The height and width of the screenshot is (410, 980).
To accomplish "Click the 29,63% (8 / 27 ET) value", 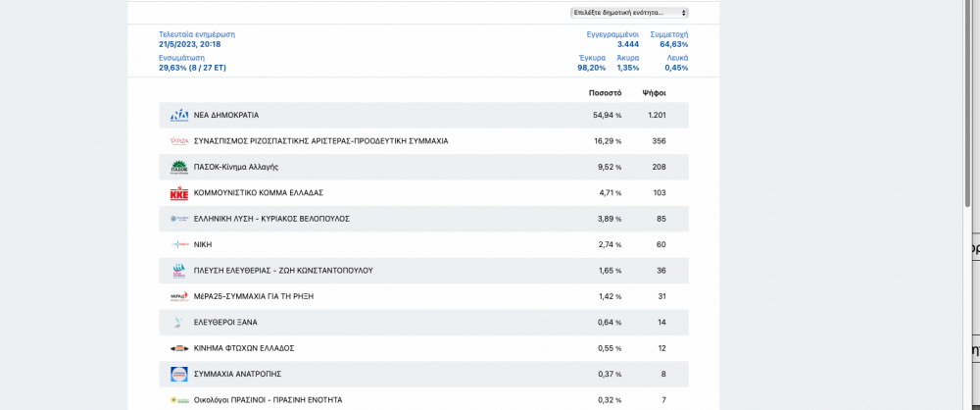I will click(x=192, y=68).
